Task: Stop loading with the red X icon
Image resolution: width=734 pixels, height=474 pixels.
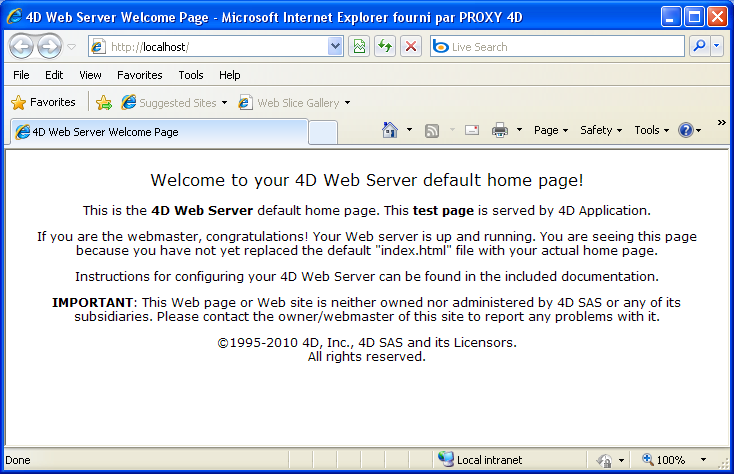Action: tap(411, 47)
